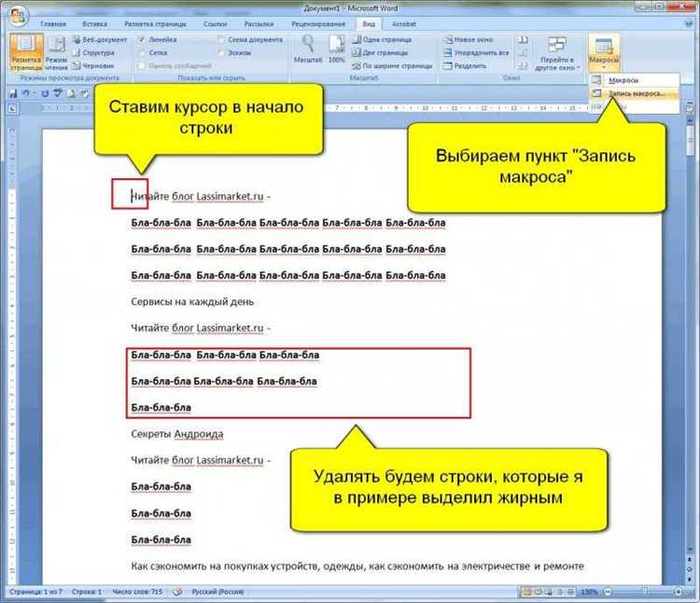The height and width of the screenshot is (603, 700).
Task: Open the Ссылки tab
Action: point(216,24)
